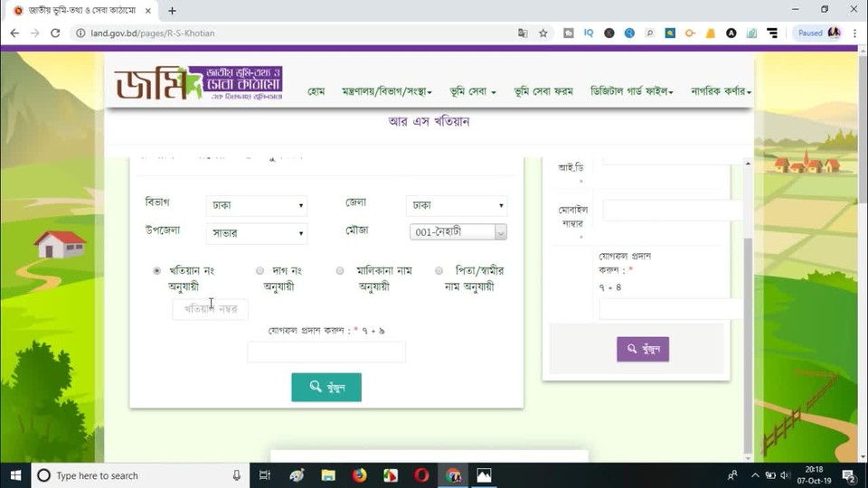Screen dimensions: 868x488
Task: Open File Explorer from the taskbar
Action: coord(328,475)
